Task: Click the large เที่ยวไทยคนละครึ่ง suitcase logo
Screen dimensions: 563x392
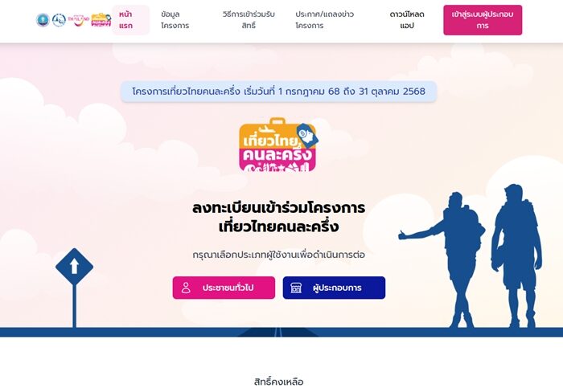Action: (x=278, y=145)
